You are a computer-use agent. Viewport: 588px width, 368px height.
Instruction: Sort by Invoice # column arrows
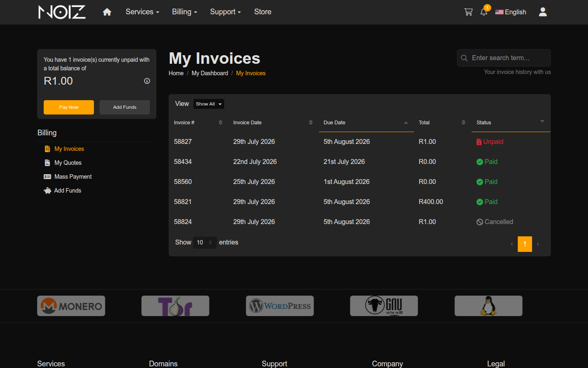coord(220,123)
